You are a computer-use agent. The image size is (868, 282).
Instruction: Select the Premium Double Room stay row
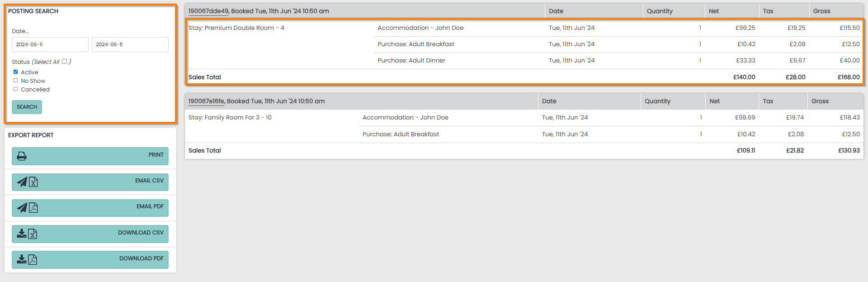[236, 28]
